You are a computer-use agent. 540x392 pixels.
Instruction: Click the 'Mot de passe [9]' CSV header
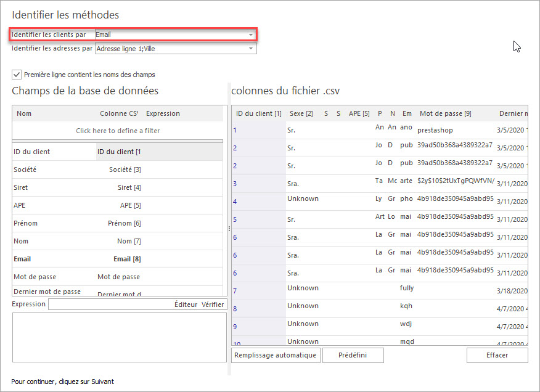tap(445, 113)
